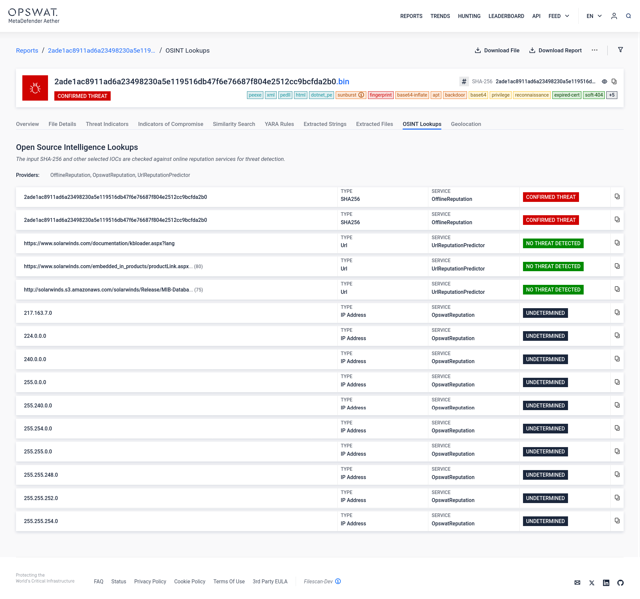Open the Geolocation tab
The image size is (640, 599).
(466, 124)
